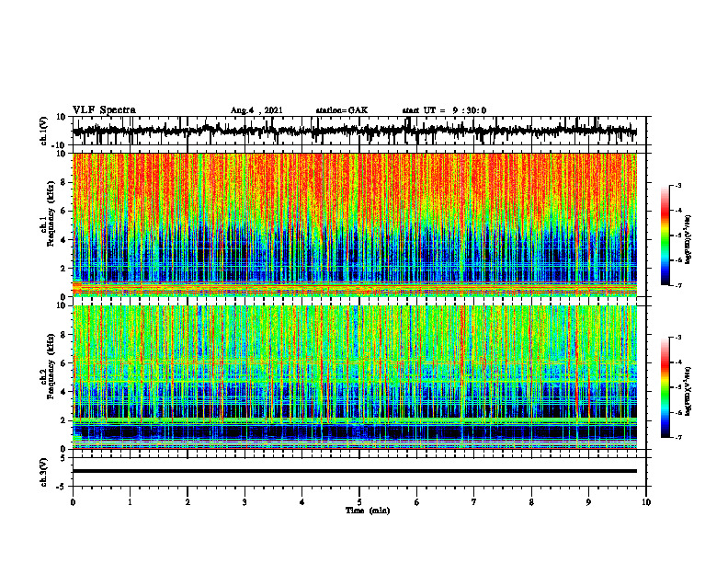Click the "2" tick on the time axis

click(x=188, y=502)
